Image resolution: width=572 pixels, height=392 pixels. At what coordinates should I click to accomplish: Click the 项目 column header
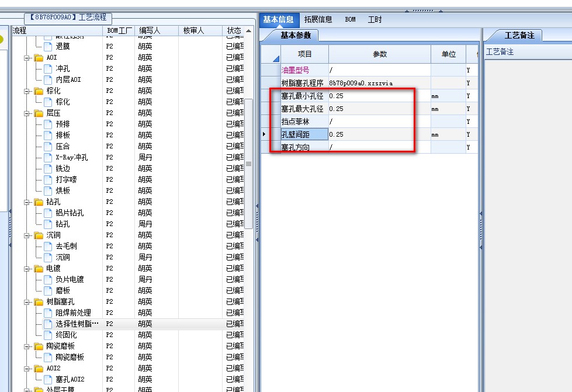pyautogui.click(x=304, y=54)
